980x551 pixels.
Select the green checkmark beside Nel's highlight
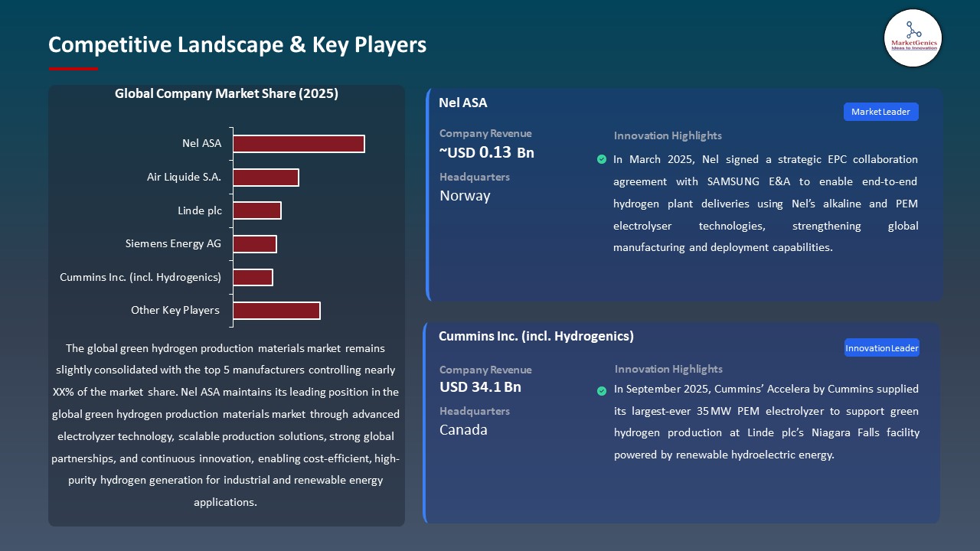[602, 159]
